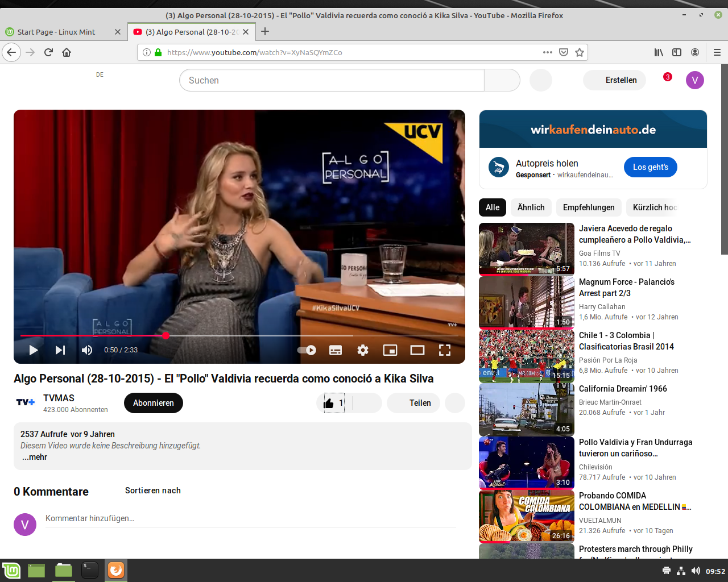Toggle Firefox sidebar view
This screenshot has height=582, width=728.
pos(677,52)
